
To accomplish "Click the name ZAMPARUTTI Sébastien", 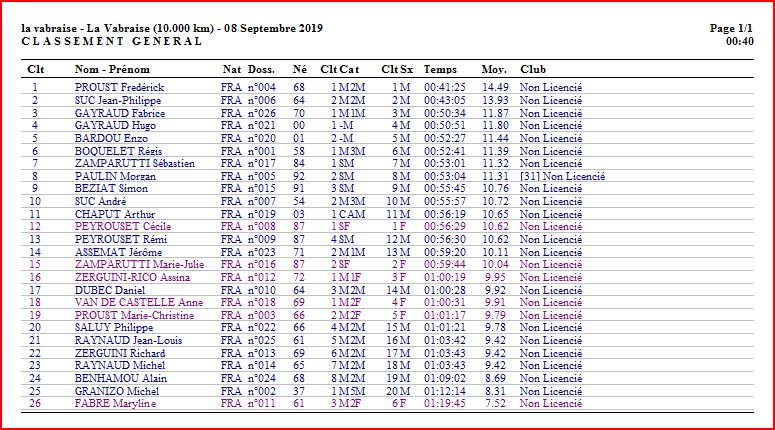I will (x=134, y=164).
